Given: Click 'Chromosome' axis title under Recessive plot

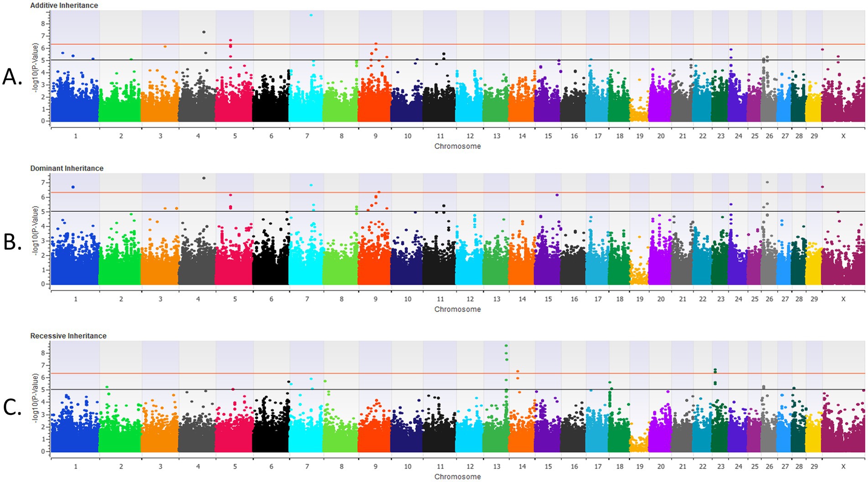Looking at the screenshot, I should pos(457,477).
